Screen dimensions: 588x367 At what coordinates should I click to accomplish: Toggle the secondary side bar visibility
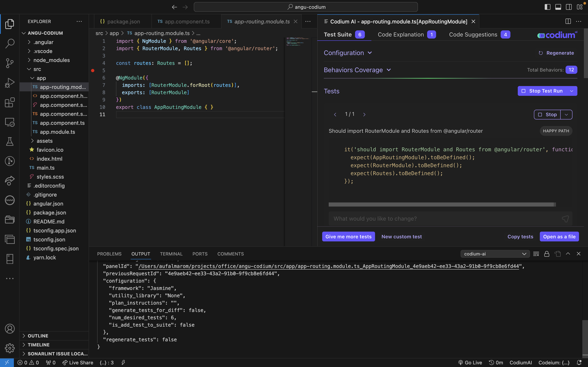click(569, 7)
